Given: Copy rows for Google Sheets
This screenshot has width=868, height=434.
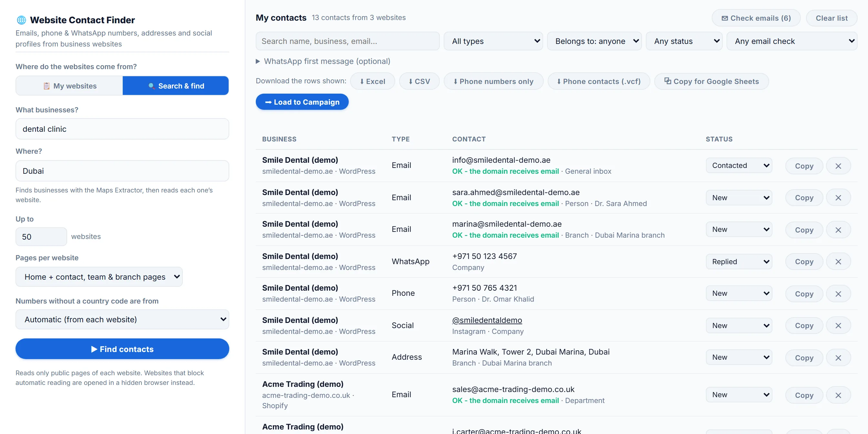Looking at the screenshot, I should [x=711, y=81].
